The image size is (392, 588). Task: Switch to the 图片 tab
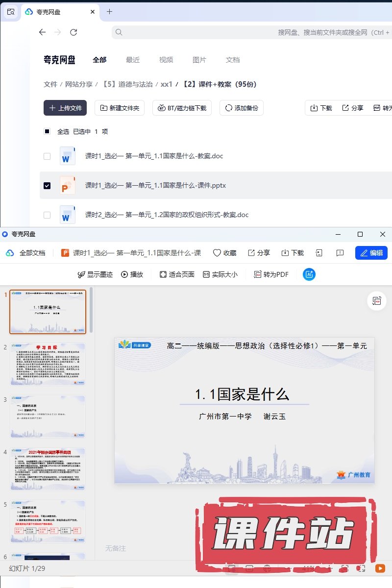click(199, 60)
